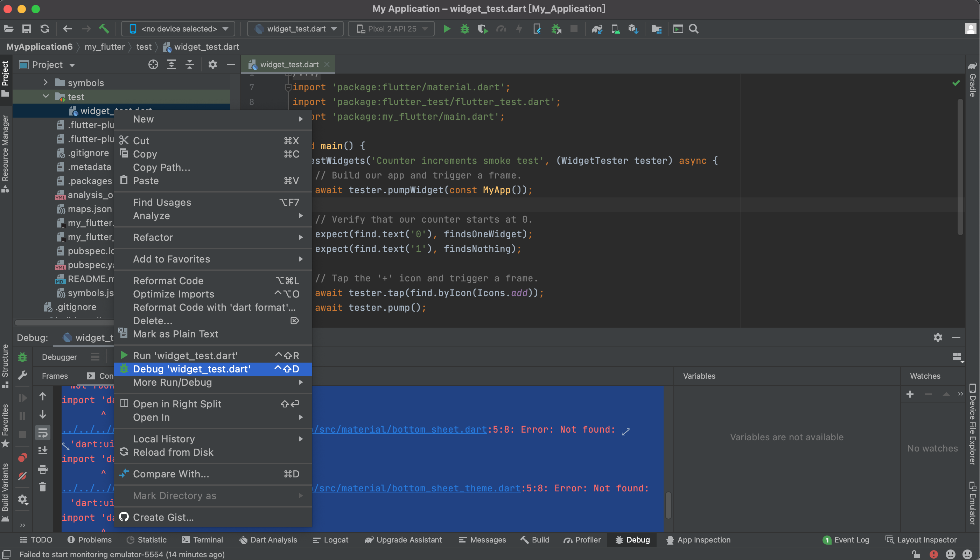This screenshot has width=980, height=560.
Task: Toggle the Favorites tool window side tab
Action: click(5, 425)
